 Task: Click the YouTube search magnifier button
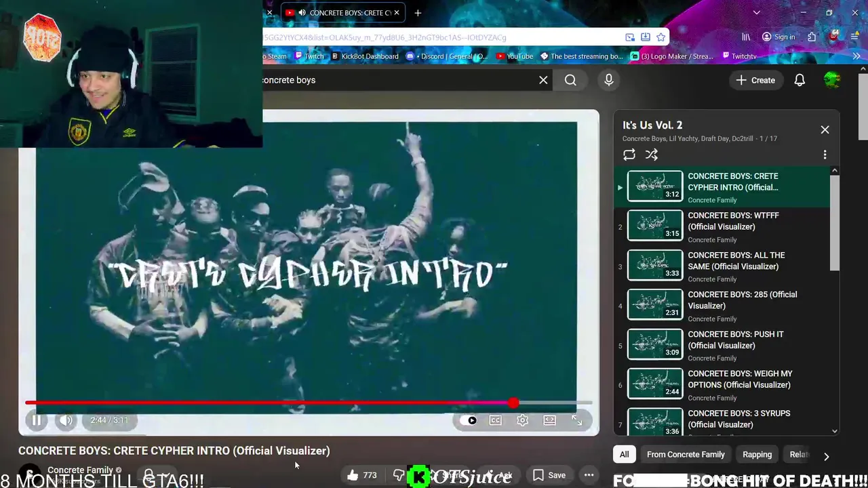pos(570,80)
